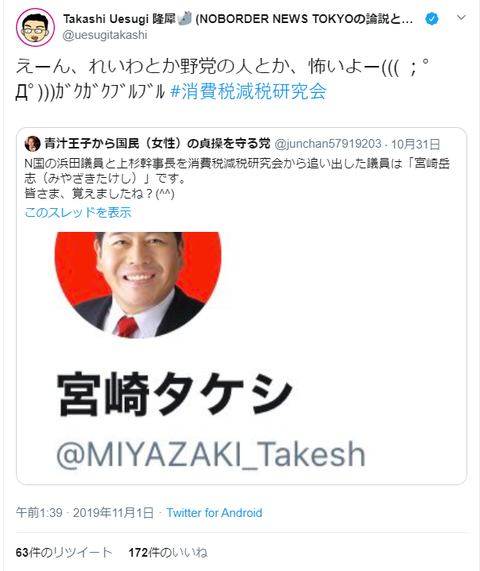Click the rhino emoji beside the name
Screen dimensions: 480x571
pyautogui.click(x=185, y=18)
